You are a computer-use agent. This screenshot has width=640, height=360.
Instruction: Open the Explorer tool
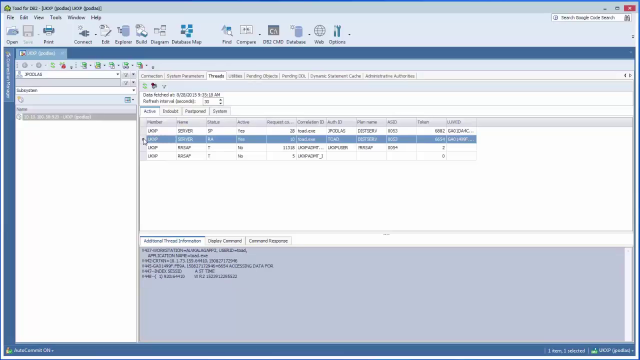tap(123, 34)
